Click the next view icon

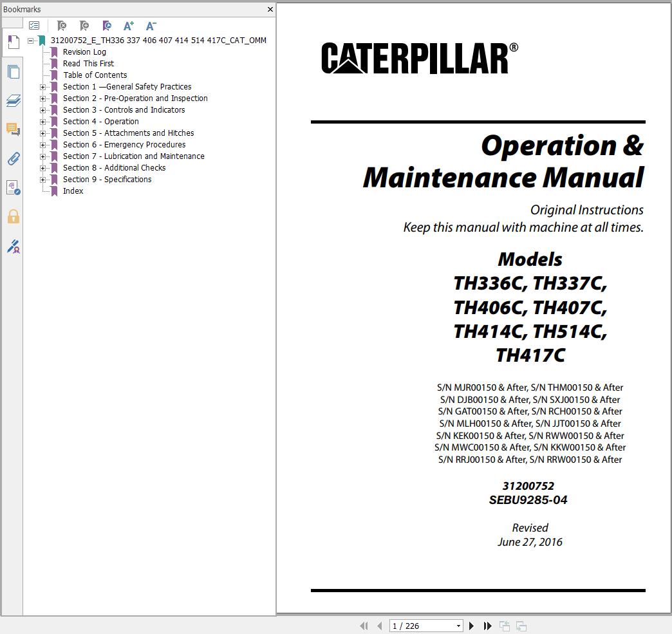tap(521, 626)
